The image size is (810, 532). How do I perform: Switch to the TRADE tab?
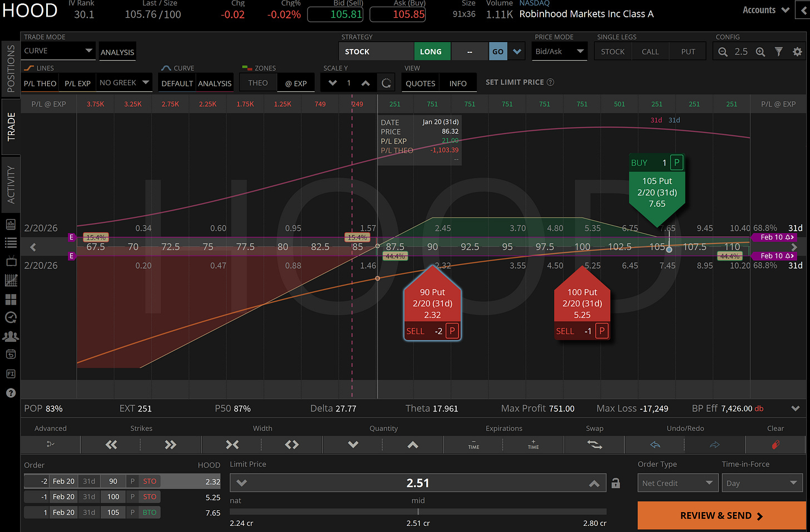11,127
